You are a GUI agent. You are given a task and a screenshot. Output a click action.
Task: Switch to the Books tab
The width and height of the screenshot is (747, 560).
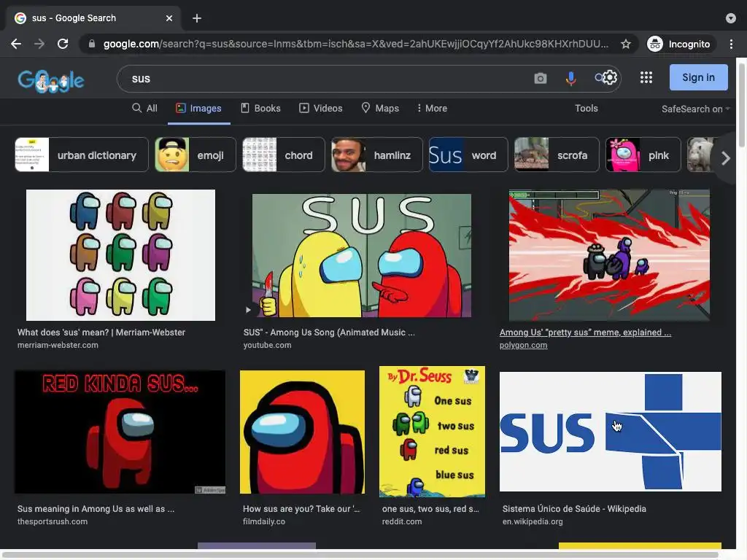pyautogui.click(x=260, y=108)
